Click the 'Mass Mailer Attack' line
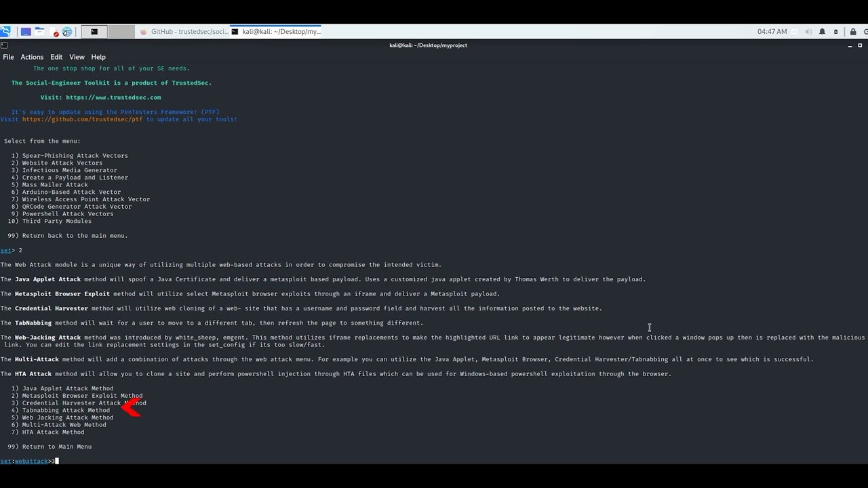Viewport: 868px width, 488px height. point(50,185)
